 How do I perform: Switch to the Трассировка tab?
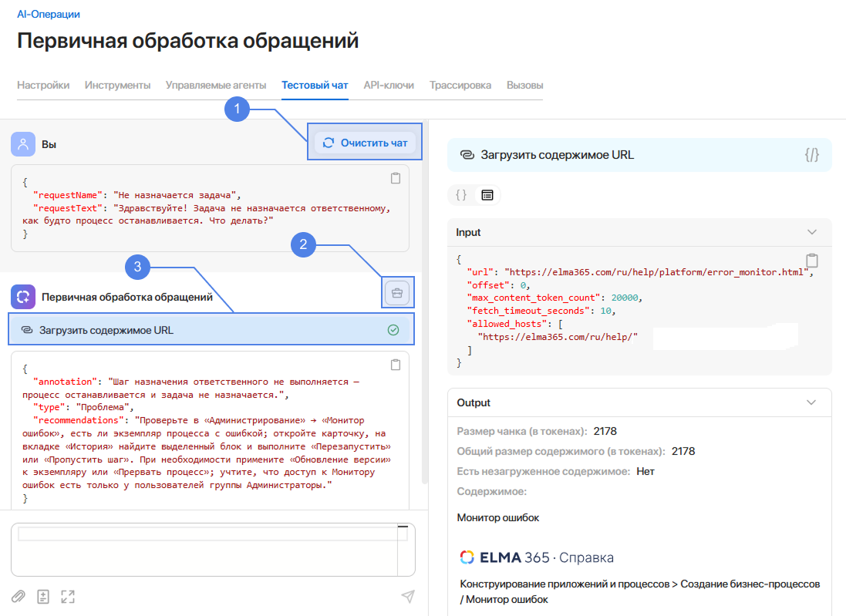click(460, 85)
